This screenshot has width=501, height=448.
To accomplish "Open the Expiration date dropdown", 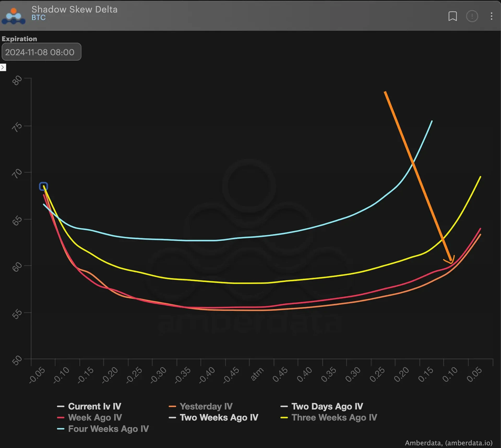I will click(41, 52).
